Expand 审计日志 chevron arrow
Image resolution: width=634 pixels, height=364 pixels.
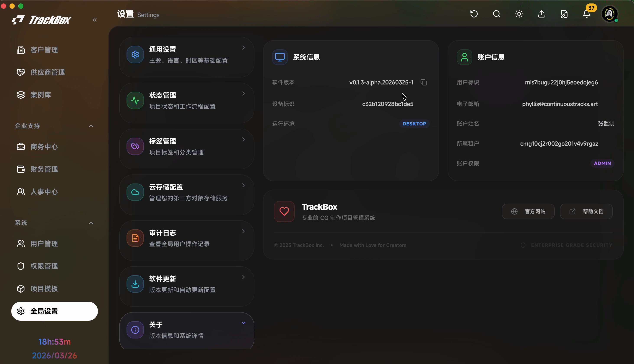click(x=243, y=231)
